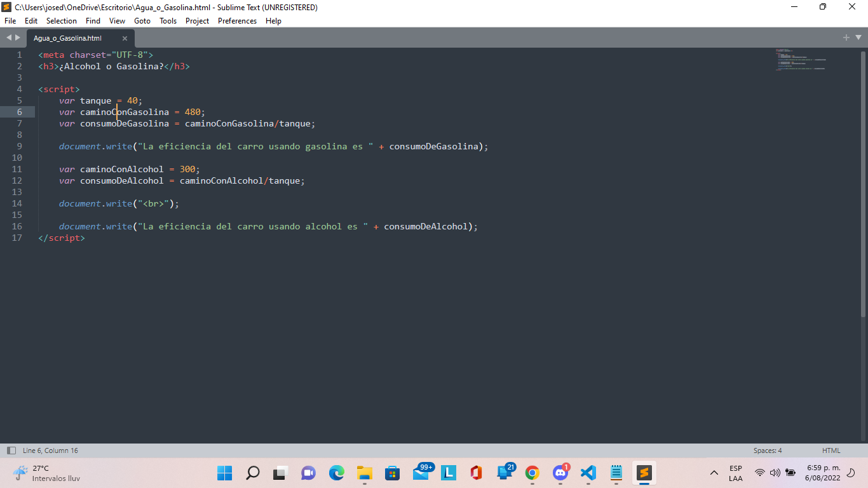
Task: Open Visual Studio Code from taskbar
Action: (x=588, y=473)
